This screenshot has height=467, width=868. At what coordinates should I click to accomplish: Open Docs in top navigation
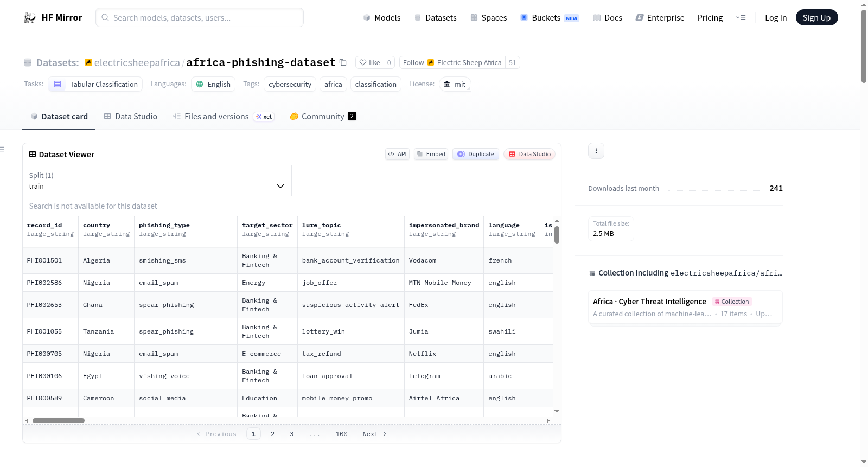(607, 18)
